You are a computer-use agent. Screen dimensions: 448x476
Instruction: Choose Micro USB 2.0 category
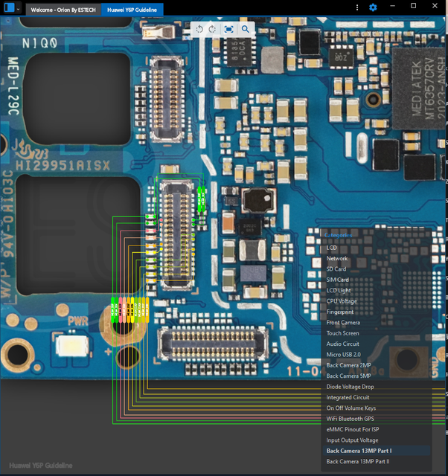[344, 355]
